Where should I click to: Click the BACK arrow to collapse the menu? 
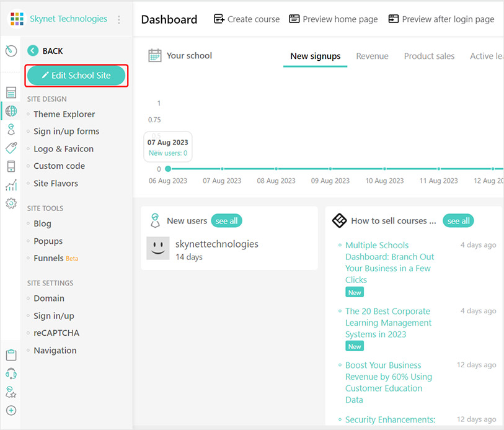(33, 51)
